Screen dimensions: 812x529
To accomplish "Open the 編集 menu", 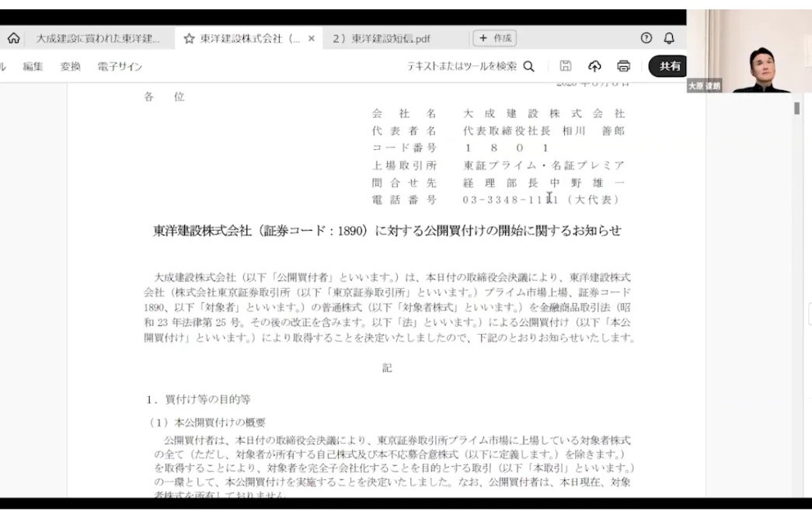I will tap(33, 67).
